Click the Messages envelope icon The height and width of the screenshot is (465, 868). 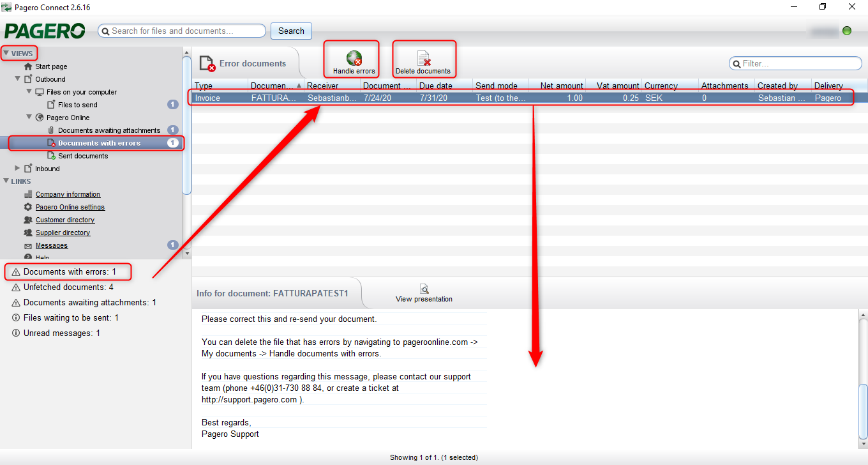click(x=28, y=246)
